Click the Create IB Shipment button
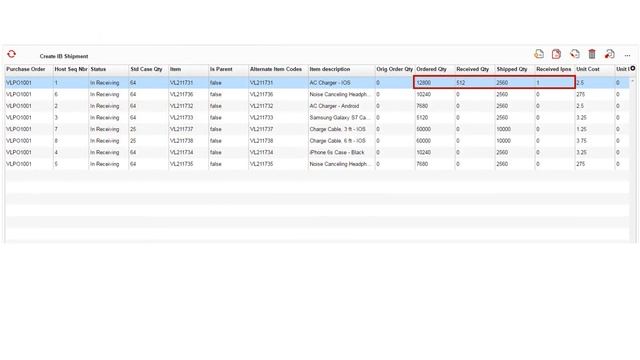The width and height of the screenshot is (640, 360). point(64,56)
